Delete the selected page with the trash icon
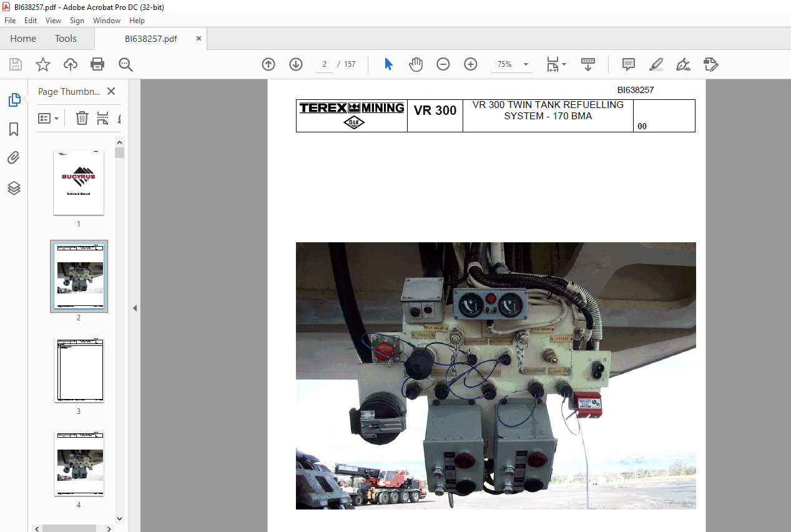Viewport: 791px width, 532px height. pos(82,118)
